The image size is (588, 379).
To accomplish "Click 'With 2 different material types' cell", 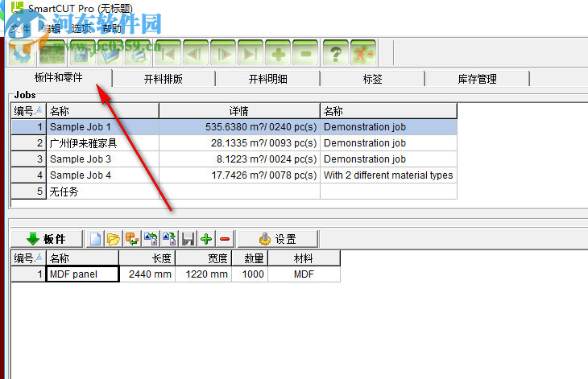I will click(x=388, y=175).
